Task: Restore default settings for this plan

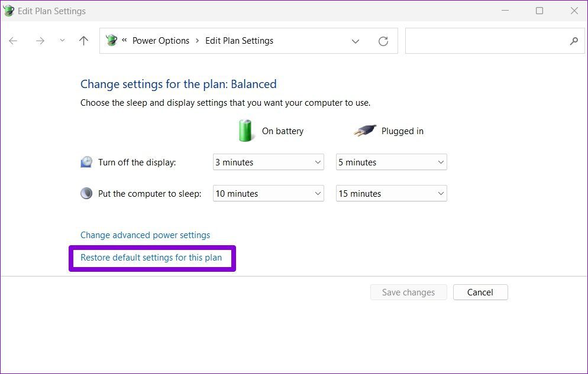Action: click(x=151, y=258)
